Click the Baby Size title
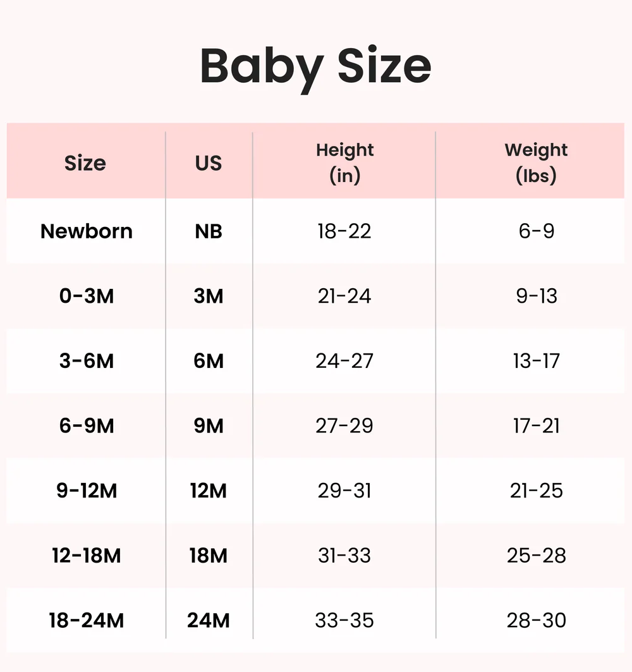This screenshot has width=632, height=672. 315,67
